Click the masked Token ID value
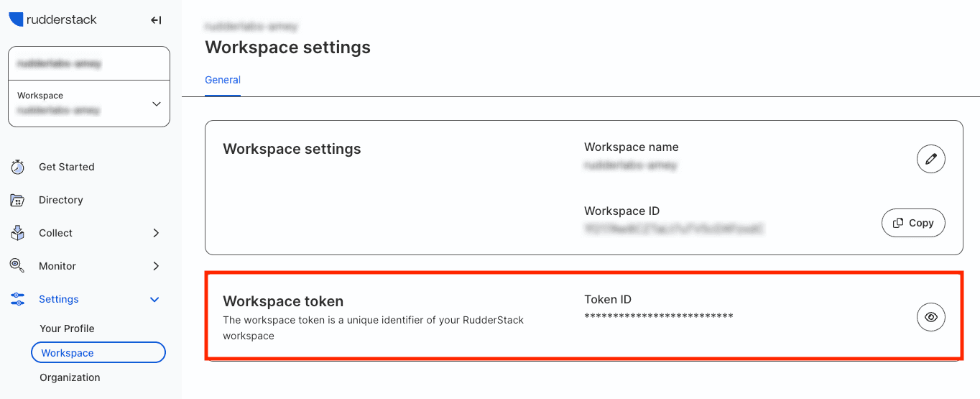 click(658, 316)
